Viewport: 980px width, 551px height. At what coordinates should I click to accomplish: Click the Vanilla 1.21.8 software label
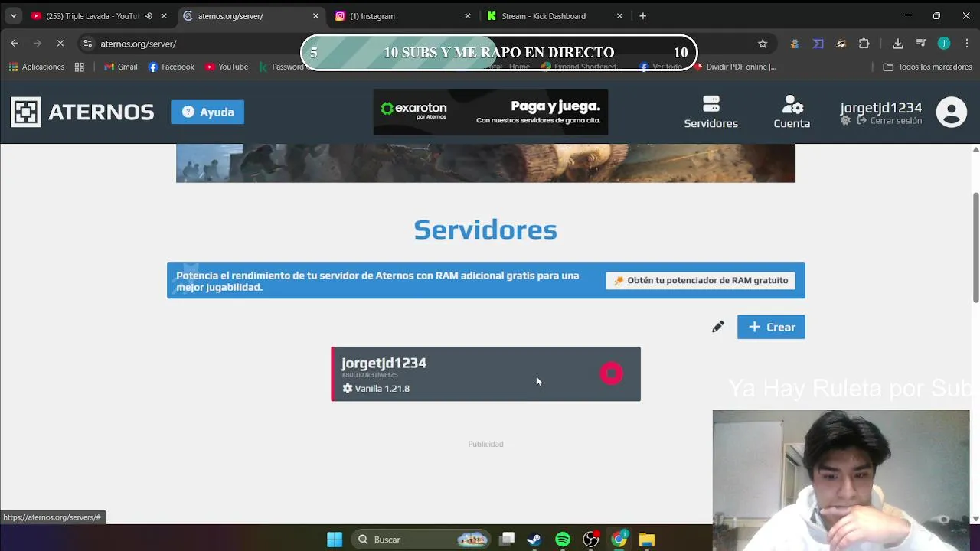pos(376,388)
